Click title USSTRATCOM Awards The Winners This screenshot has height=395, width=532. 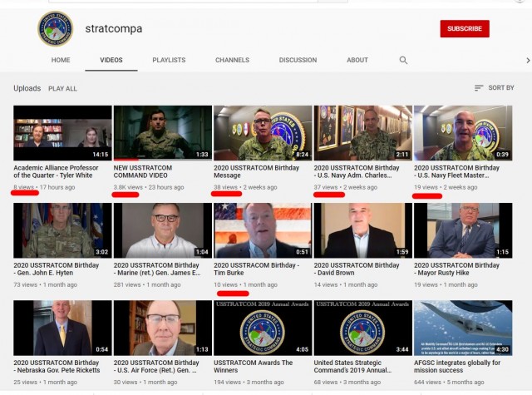pyautogui.click(x=253, y=367)
